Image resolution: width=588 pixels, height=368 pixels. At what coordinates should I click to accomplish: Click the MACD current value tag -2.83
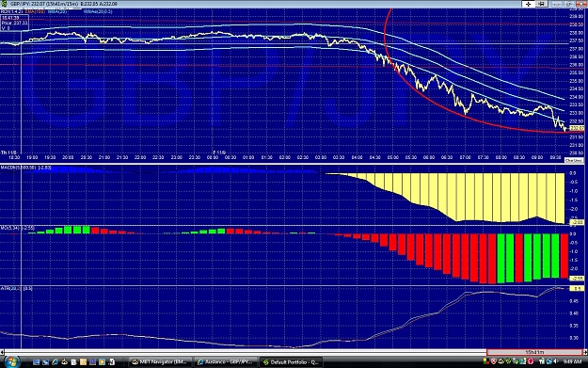click(x=577, y=222)
